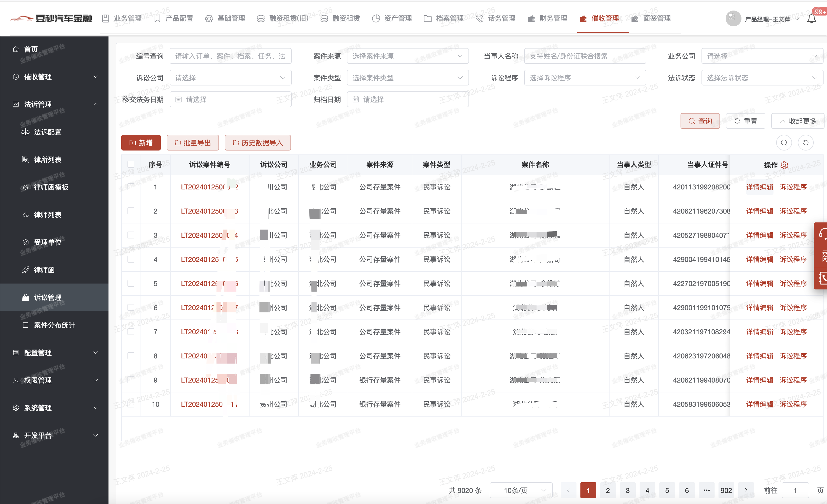Click the headset support floating icon
This screenshot has height=504, width=827.
click(x=822, y=233)
